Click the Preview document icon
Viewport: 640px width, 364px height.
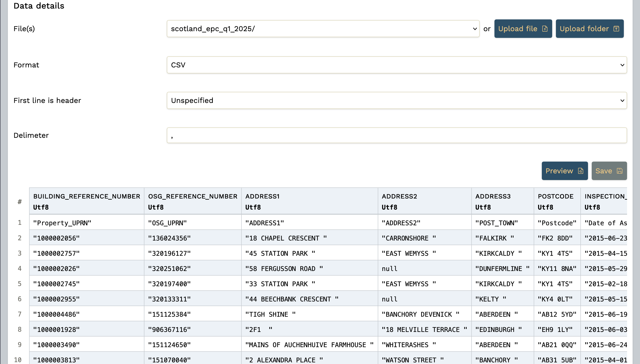[x=580, y=171]
